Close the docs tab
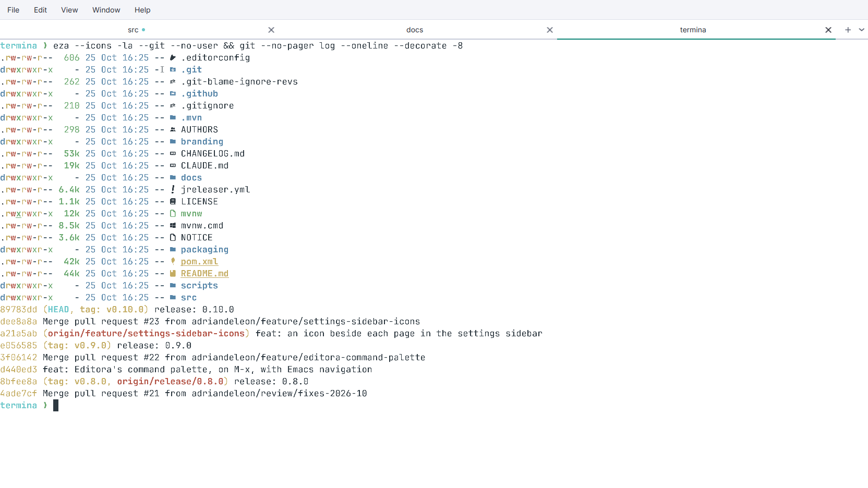Viewport: 868px width, 488px height. coord(550,30)
